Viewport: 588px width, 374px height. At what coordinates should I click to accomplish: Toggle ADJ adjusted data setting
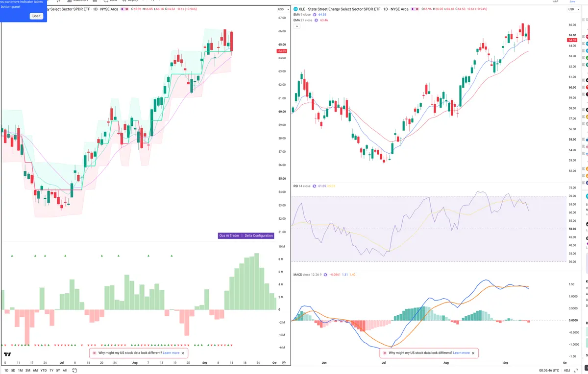[x=567, y=371]
